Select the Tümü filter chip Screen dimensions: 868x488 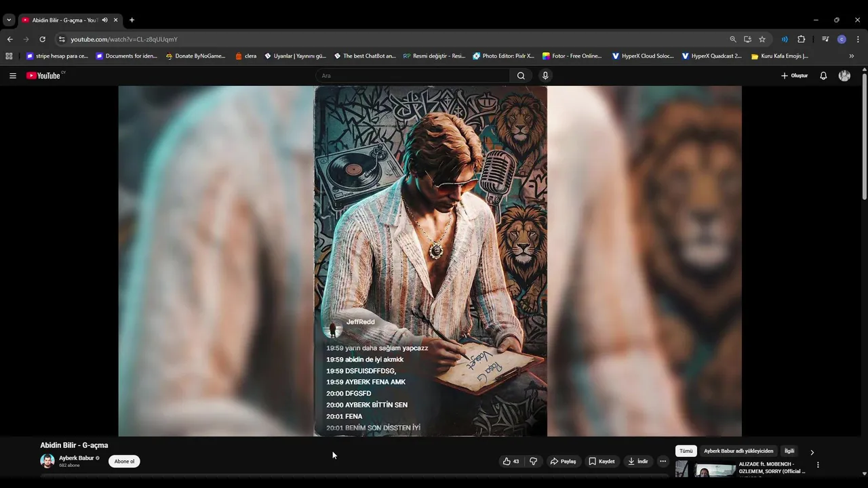tap(686, 451)
